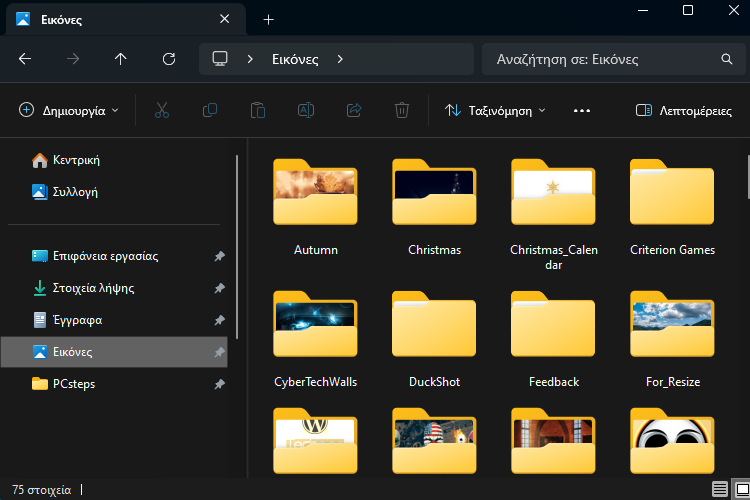
Task: Click the search field for Εικόνες
Action: pos(614,59)
